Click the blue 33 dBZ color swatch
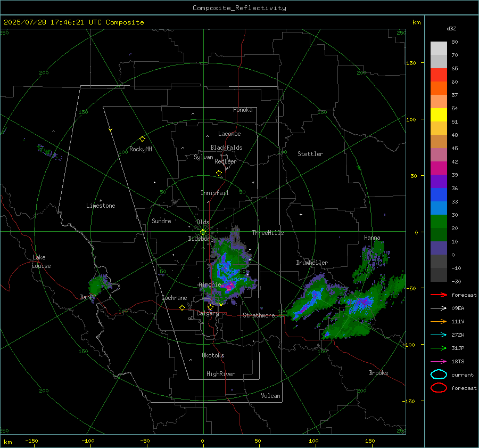The width and height of the screenshot is (479, 448). (x=439, y=195)
